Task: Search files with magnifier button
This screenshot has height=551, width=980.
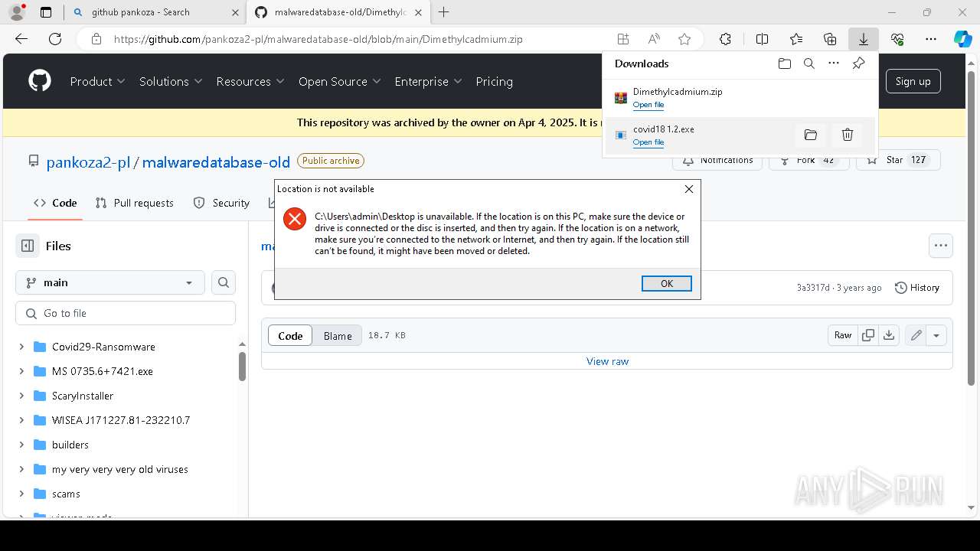Action: pos(224,282)
